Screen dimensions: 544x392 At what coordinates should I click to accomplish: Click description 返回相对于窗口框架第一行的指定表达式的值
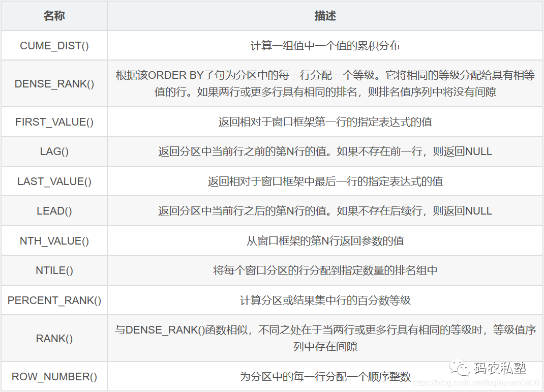[325, 122]
